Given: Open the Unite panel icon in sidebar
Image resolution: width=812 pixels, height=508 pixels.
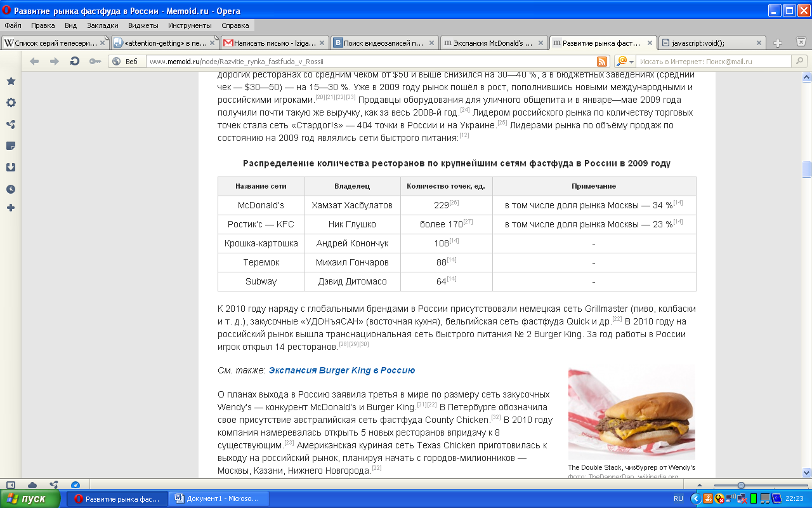Looking at the screenshot, I should 11,124.
